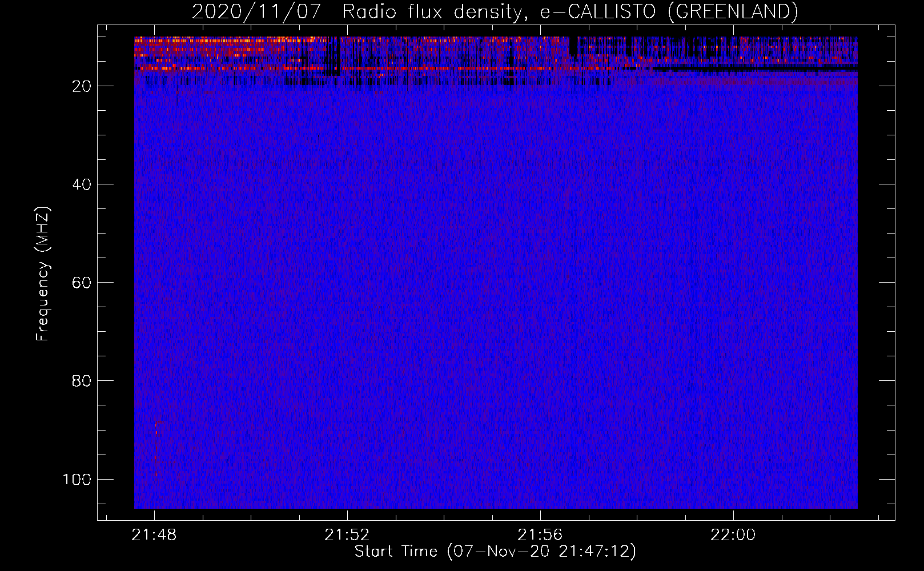
Task: Click the 80 MHz frequency tick label
Action: coord(82,381)
